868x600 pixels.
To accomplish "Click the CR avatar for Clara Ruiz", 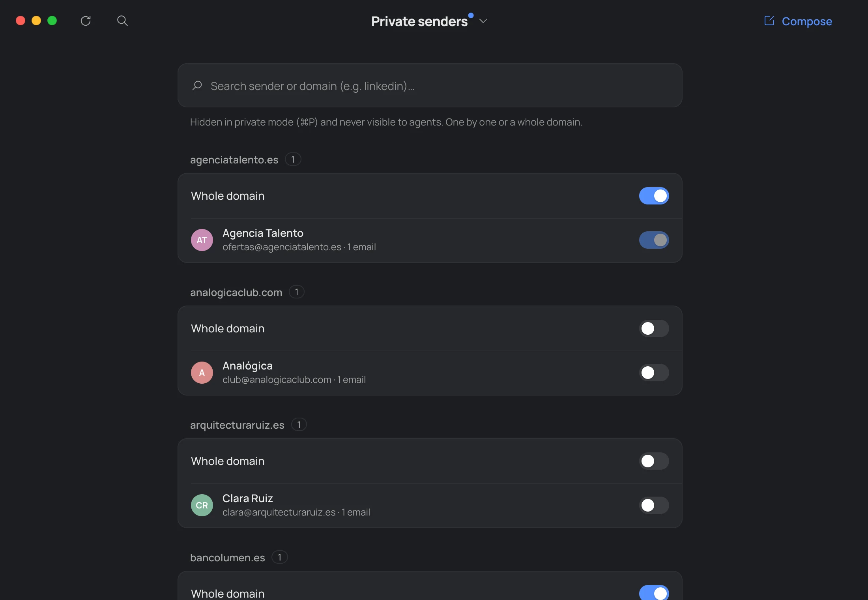I will (x=202, y=505).
